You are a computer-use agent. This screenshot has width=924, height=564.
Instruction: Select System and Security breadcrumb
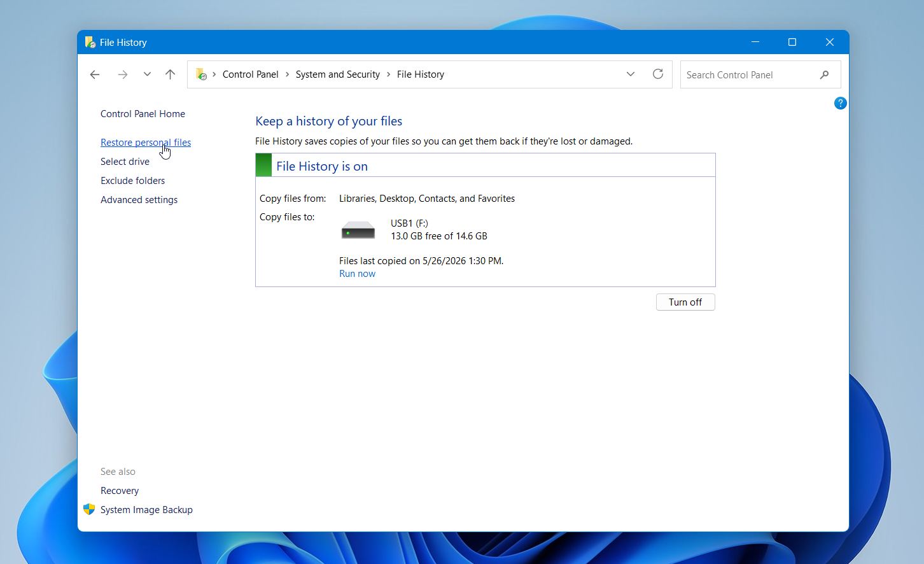(337, 74)
